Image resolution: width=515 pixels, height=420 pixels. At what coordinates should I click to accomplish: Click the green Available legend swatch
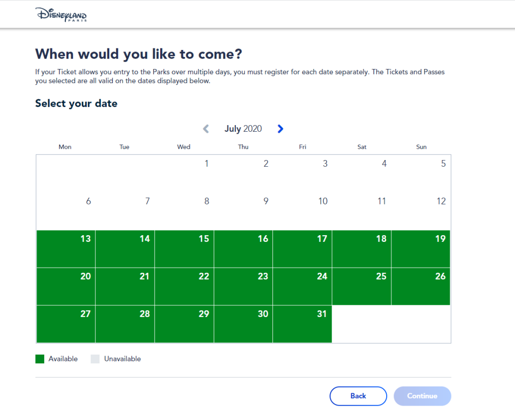[x=40, y=359]
